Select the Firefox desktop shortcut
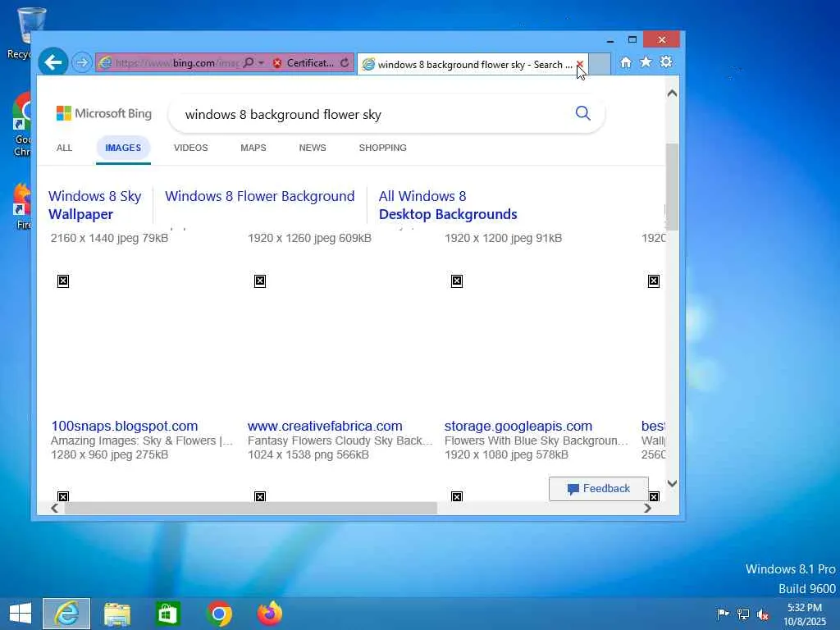840x630 pixels. click(22, 206)
